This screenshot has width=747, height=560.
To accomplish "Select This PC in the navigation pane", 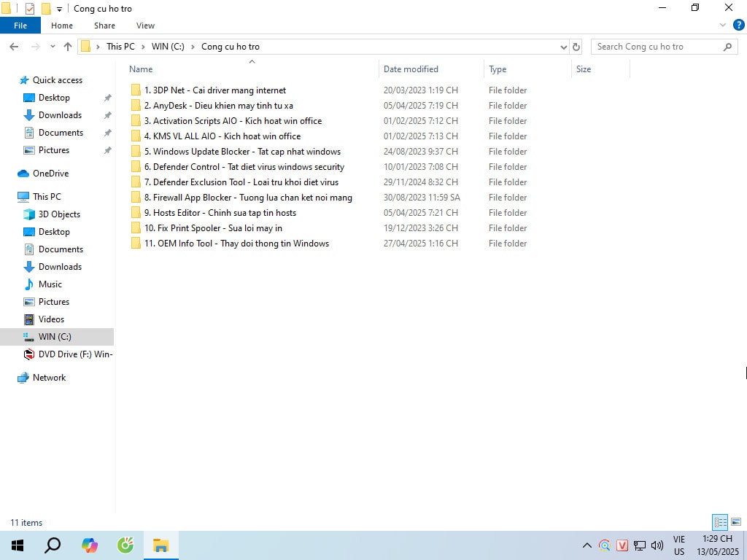I will pyautogui.click(x=47, y=197).
